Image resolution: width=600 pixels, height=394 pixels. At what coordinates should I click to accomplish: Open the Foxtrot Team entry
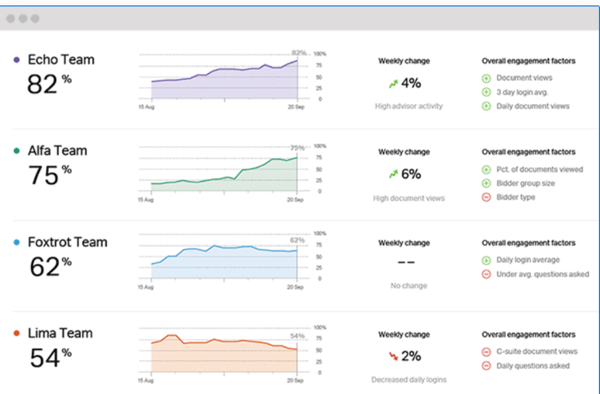pos(67,242)
